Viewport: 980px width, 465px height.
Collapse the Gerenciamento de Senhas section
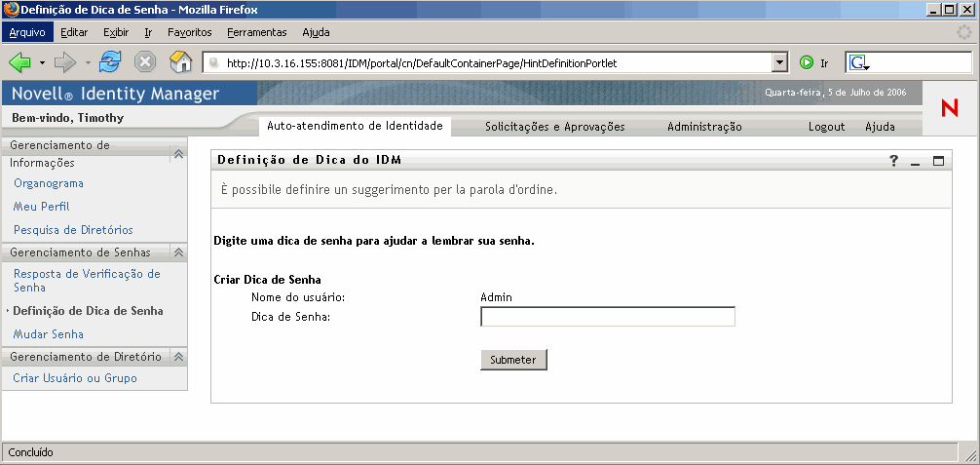tap(177, 252)
